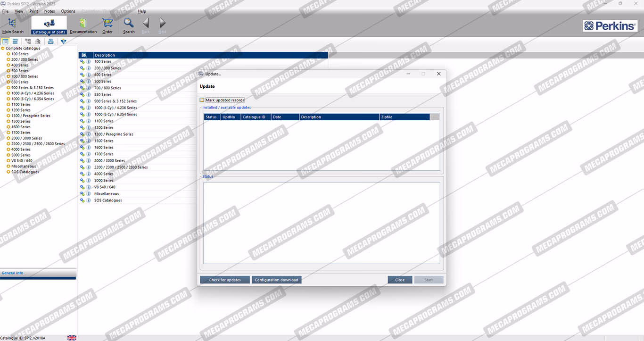Click the UK flag language icon in status bar

pos(72,338)
